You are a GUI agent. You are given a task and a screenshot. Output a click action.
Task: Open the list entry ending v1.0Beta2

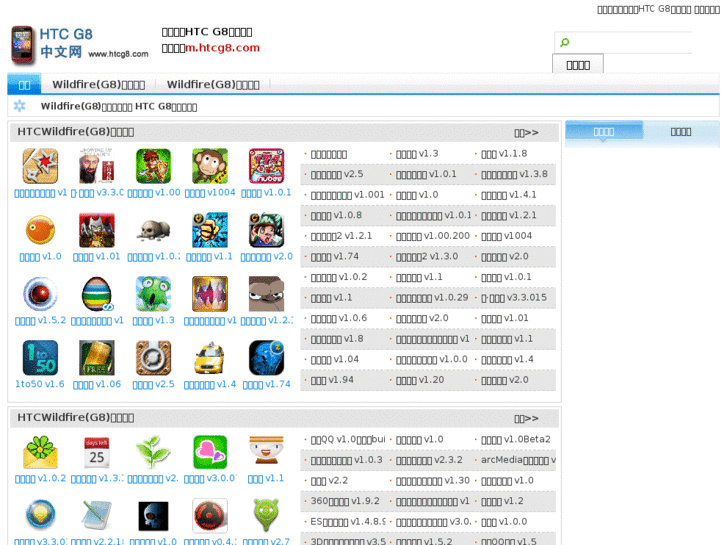[516, 439]
